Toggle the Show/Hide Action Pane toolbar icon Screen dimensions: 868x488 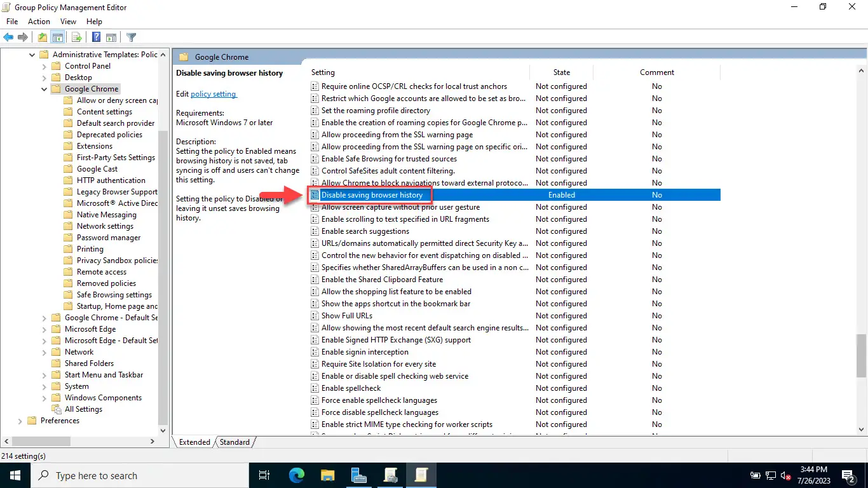[111, 37]
